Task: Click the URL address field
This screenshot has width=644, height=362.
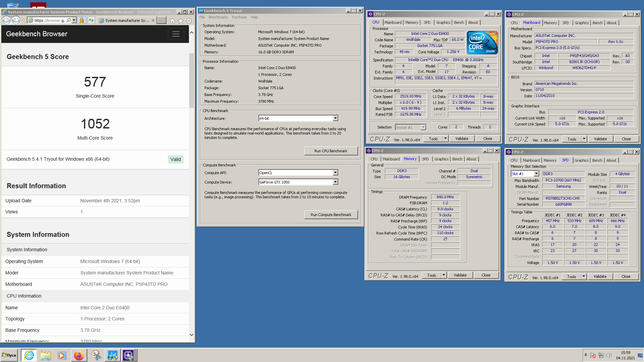Action: pyautogui.click(x=49, y=20)
